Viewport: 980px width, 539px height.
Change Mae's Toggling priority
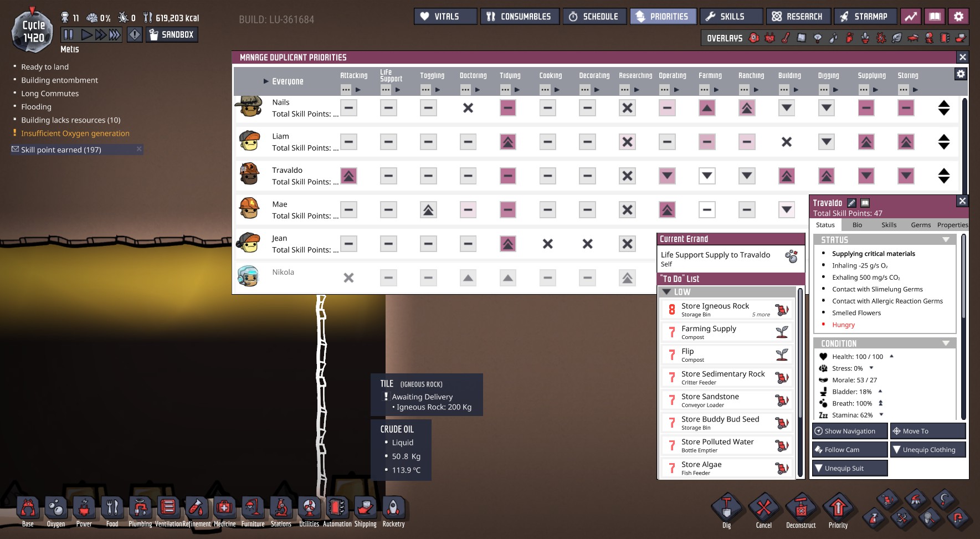(x=428, y=210)
